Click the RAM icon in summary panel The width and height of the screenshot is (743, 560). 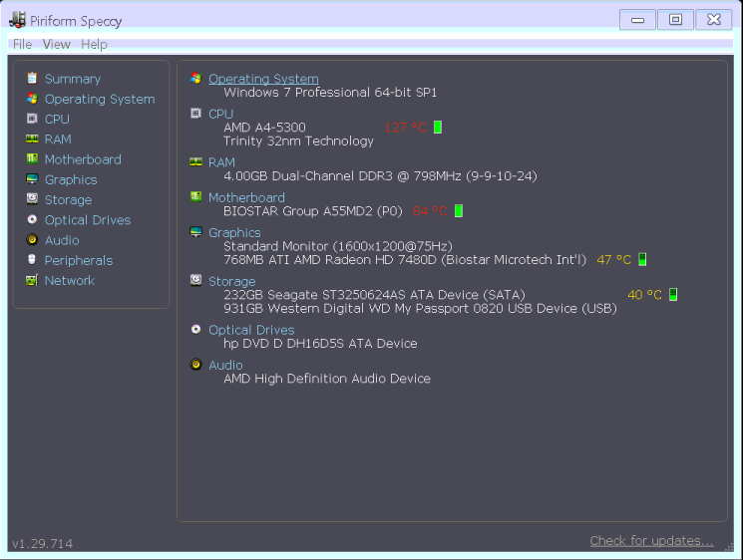[x=195, y=161]
